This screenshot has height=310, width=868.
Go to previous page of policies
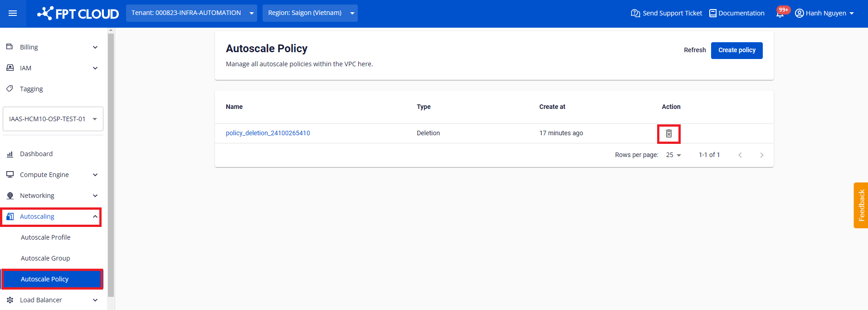[740, 155]
